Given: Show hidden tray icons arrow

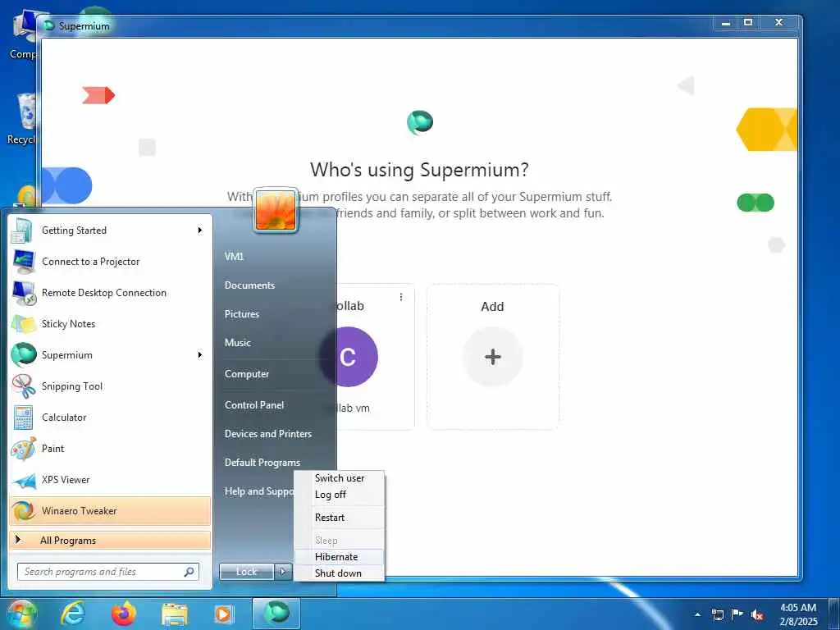Looking at the screenshot, I should (x=697, y=614).
